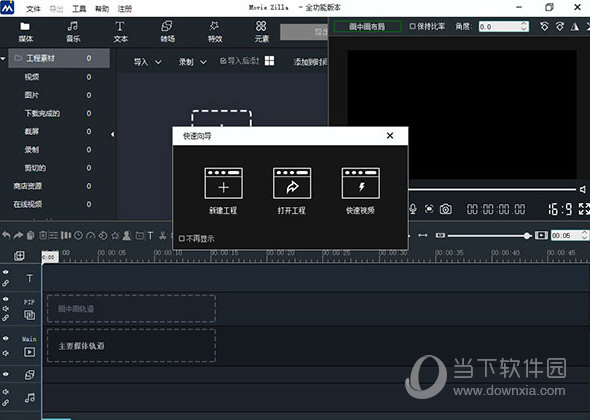Click the redo arrow in the timeline toolbar
The width and height of the screenshot is (590, 420).
(18, 236)
